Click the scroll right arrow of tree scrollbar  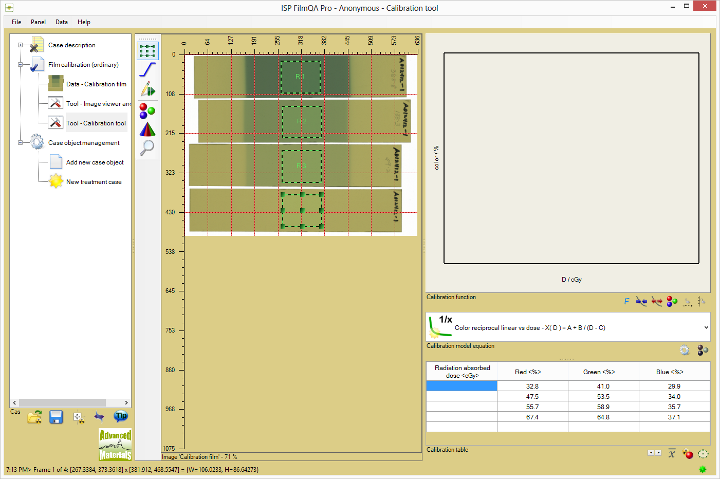[126, 403]
